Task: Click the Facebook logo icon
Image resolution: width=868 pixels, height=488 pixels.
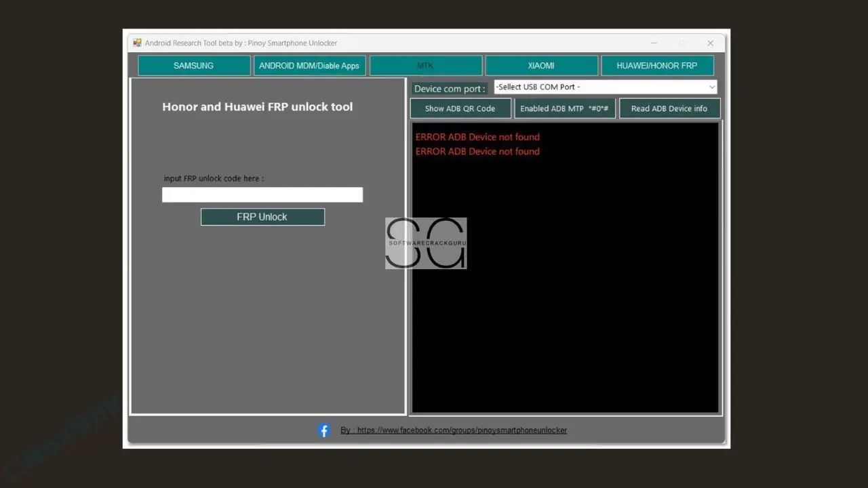Action: [x=324, y=430]
